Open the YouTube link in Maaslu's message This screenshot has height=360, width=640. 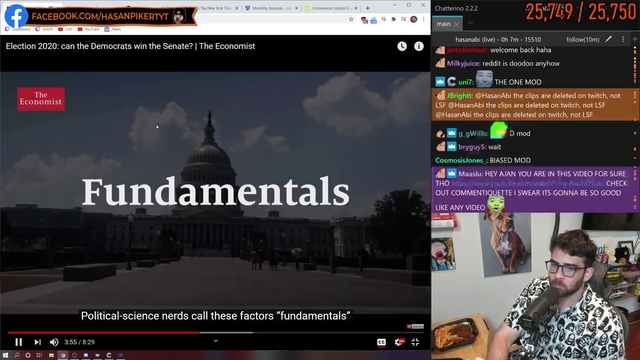pos(528,184)
